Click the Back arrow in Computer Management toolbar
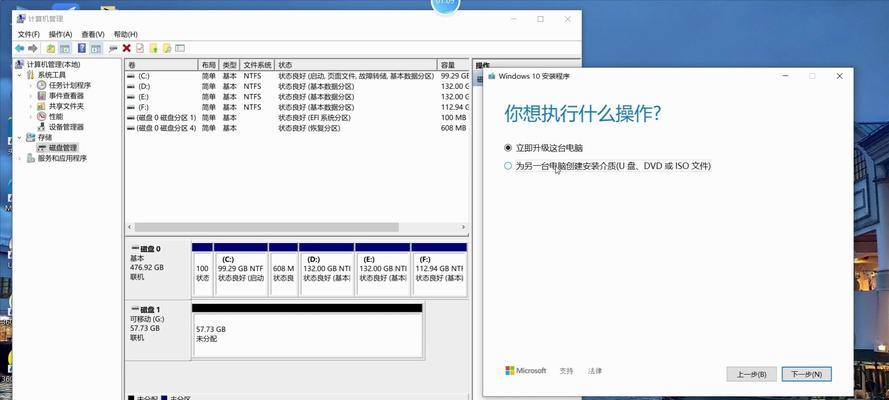 (20, 49)
